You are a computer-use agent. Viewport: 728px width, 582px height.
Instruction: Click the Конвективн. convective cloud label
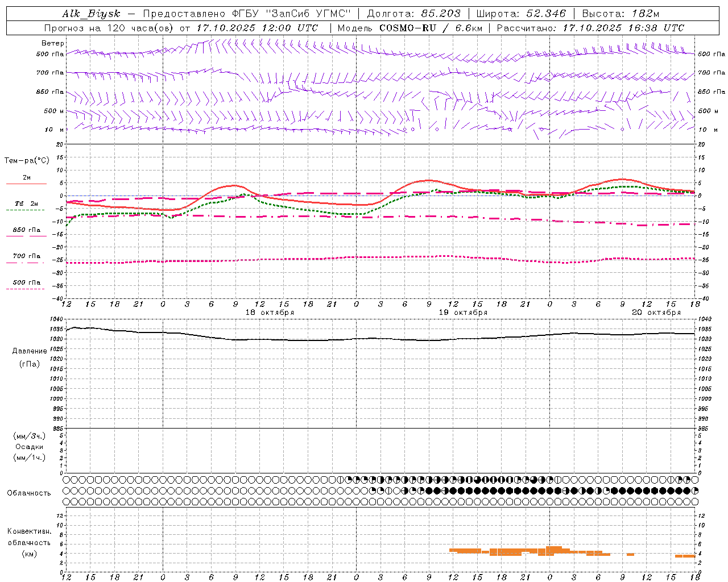tap(30, 531)
